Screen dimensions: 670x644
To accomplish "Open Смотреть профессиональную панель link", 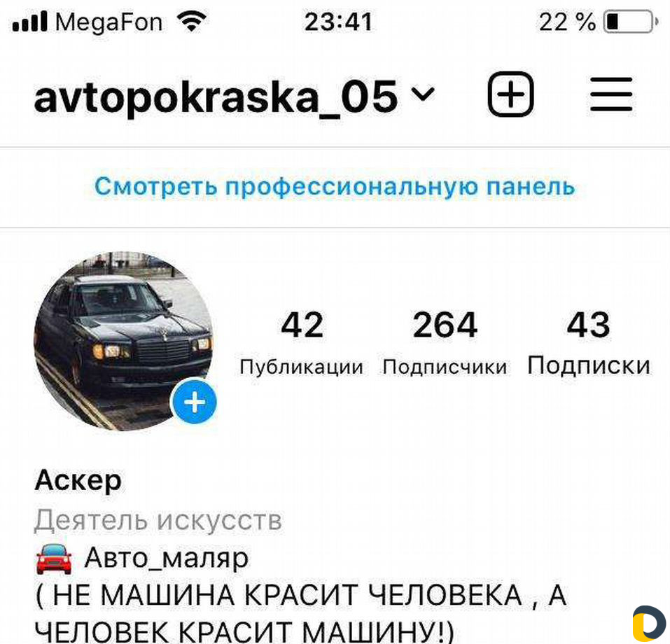I will click(x=335, y=187).
